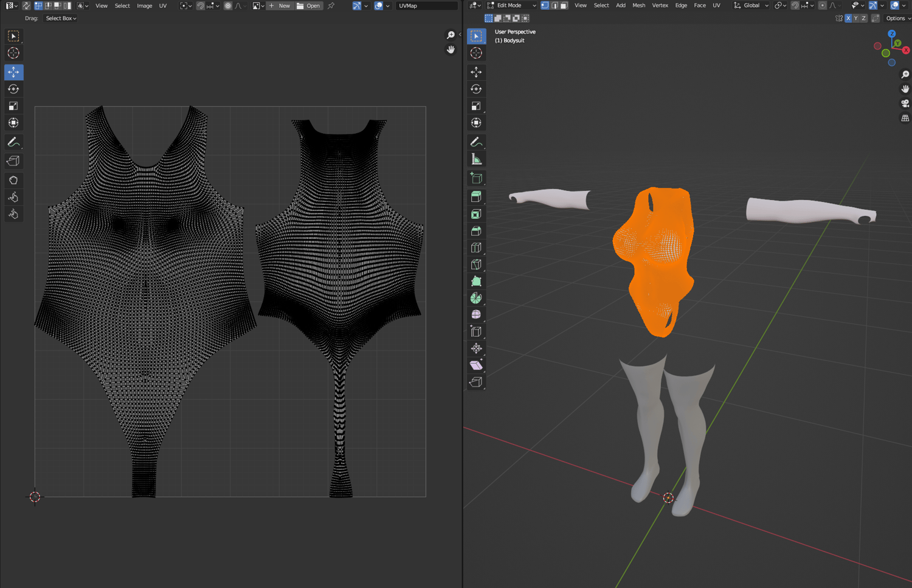912x588 pixels.
Task: Click the New image button
Action: pyautogui.click(x=280, y=5)
